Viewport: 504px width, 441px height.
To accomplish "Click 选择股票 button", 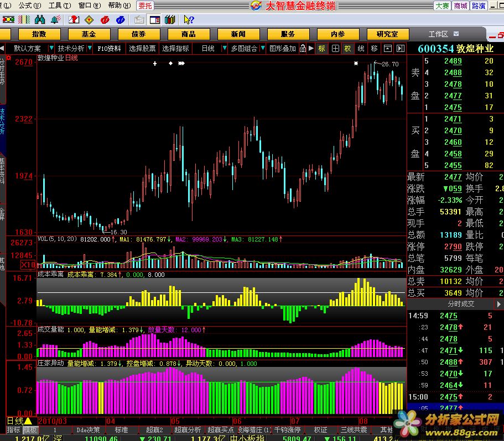I will pyautogui.click(x=142, y=49).
